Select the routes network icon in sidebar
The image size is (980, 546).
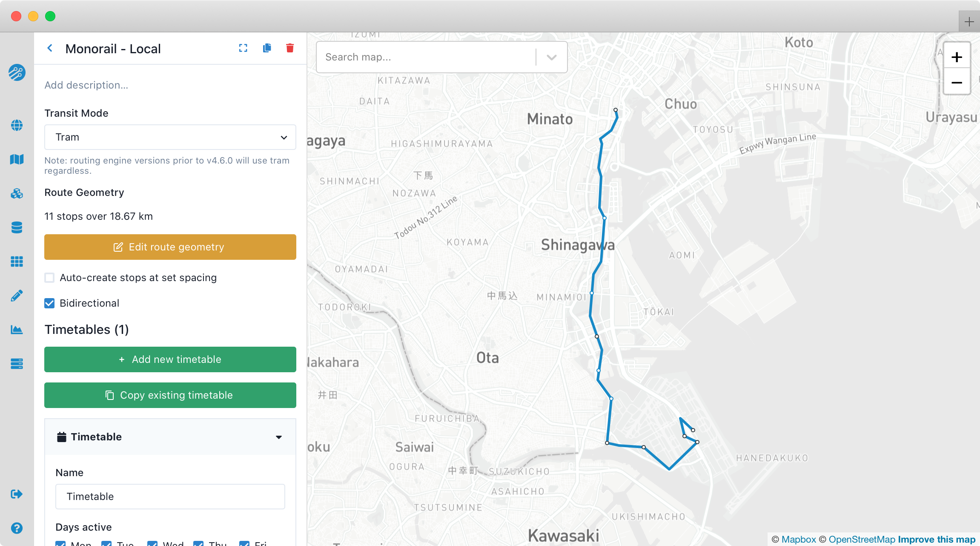click(x=17, y=73)
